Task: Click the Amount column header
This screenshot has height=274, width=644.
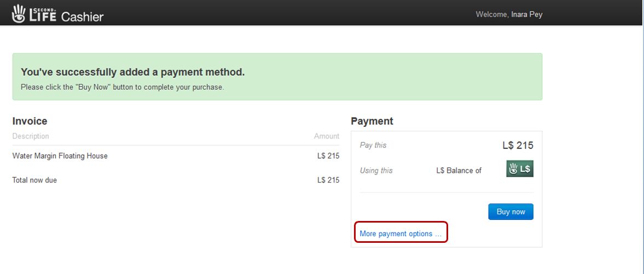Action: pyautogui.click(x=326, y=136)
